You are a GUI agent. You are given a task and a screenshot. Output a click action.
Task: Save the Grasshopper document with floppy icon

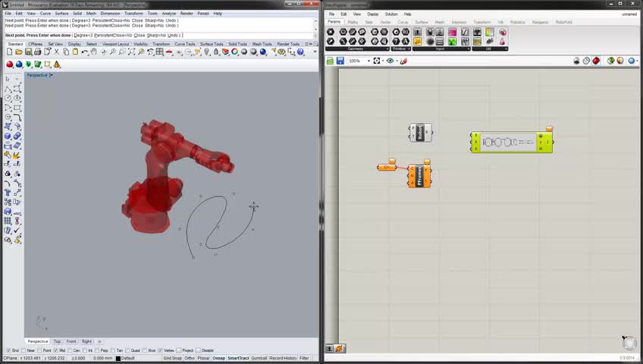(x=340, y=61)
